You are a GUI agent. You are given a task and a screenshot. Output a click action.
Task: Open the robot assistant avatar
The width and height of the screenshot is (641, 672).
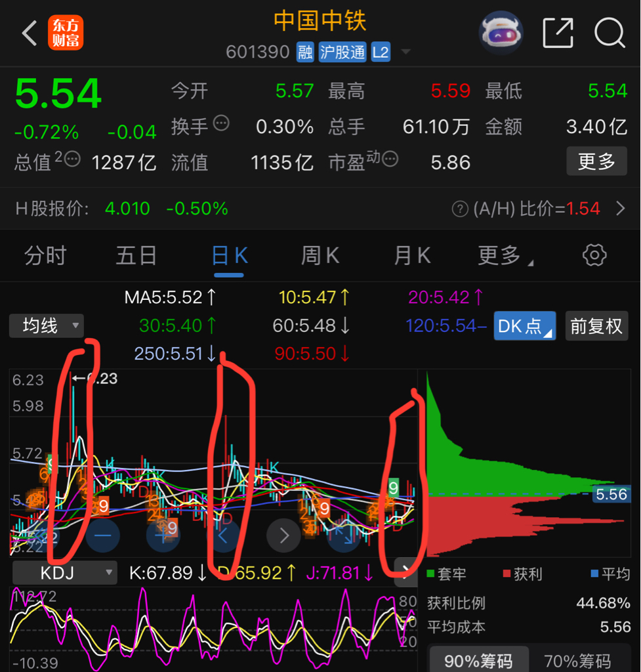coord(501,33)
